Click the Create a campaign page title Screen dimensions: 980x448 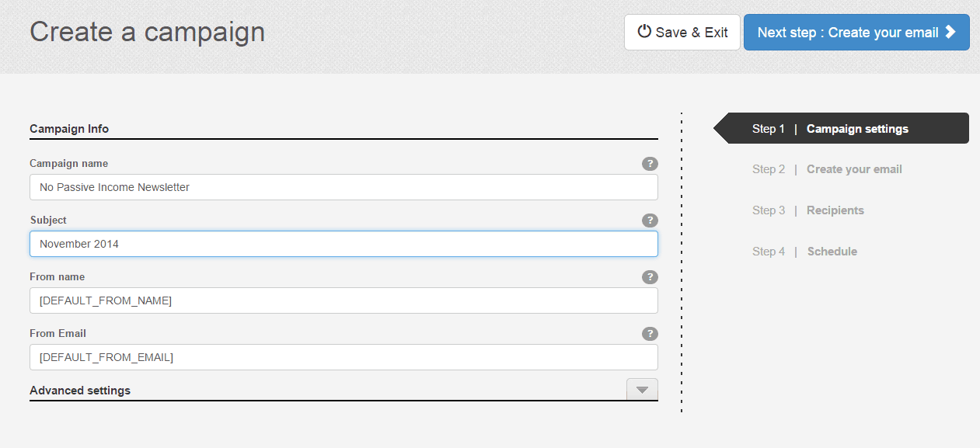coord(147,32)
